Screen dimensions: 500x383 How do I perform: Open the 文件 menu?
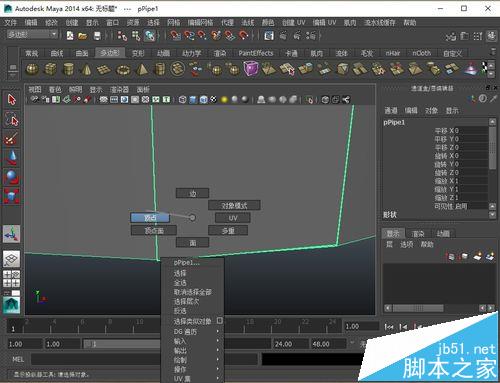point(10,23)
